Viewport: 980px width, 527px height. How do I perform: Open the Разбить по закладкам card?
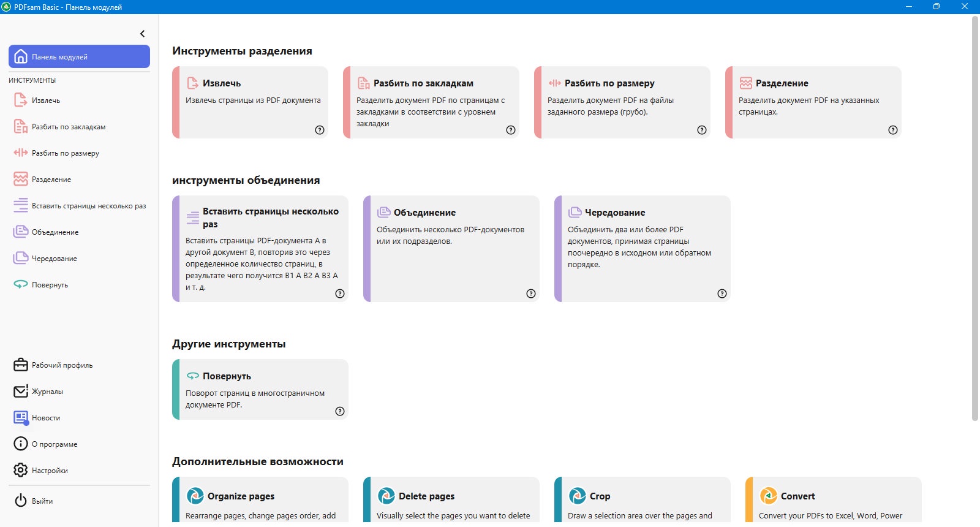pyautogui.click(x=431, y=102)
